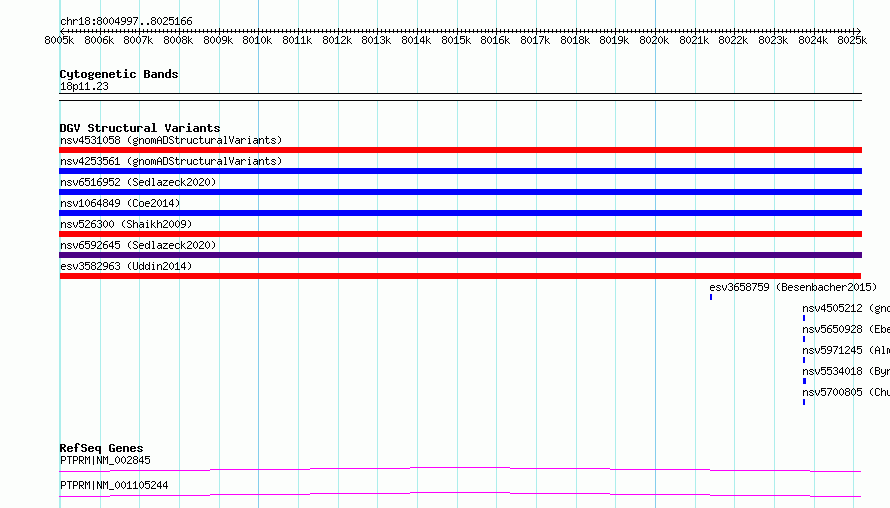Select the purple nsv6592645 variant bar
Screen dimensions: 890x508
pyautogui.click(x=460, y=255)
